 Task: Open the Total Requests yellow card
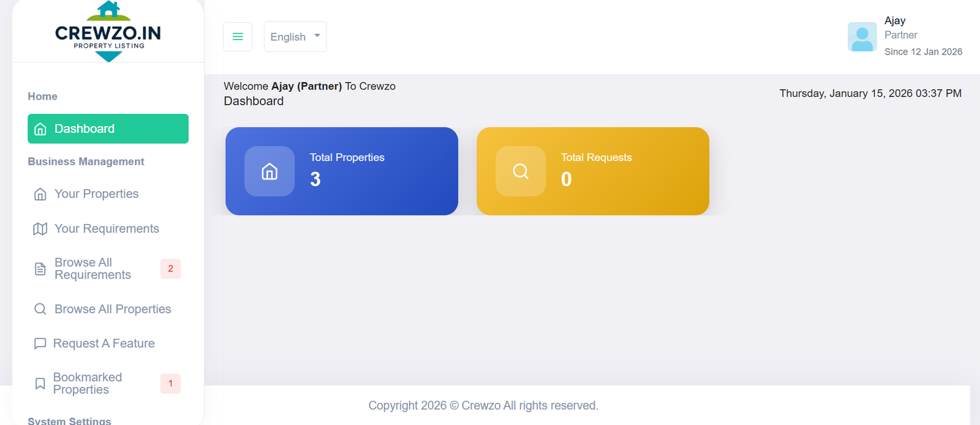coord(593,171)
